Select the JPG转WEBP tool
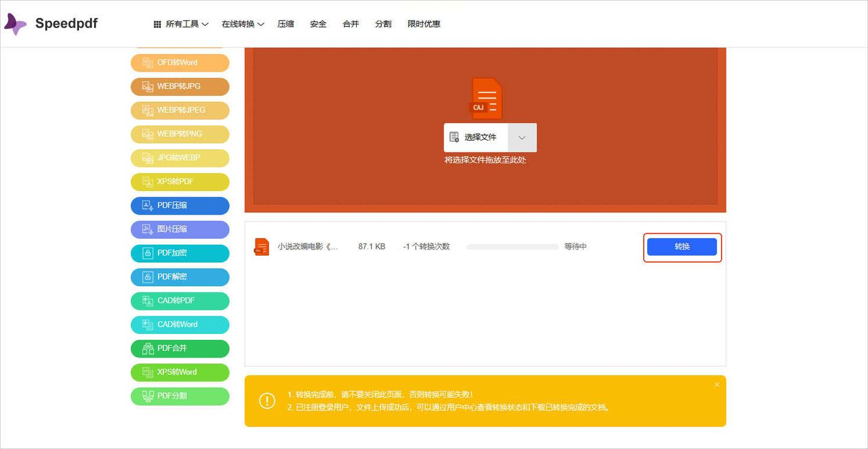The height and width of the screenshot is (449, 868). click(x=180, y=158)
